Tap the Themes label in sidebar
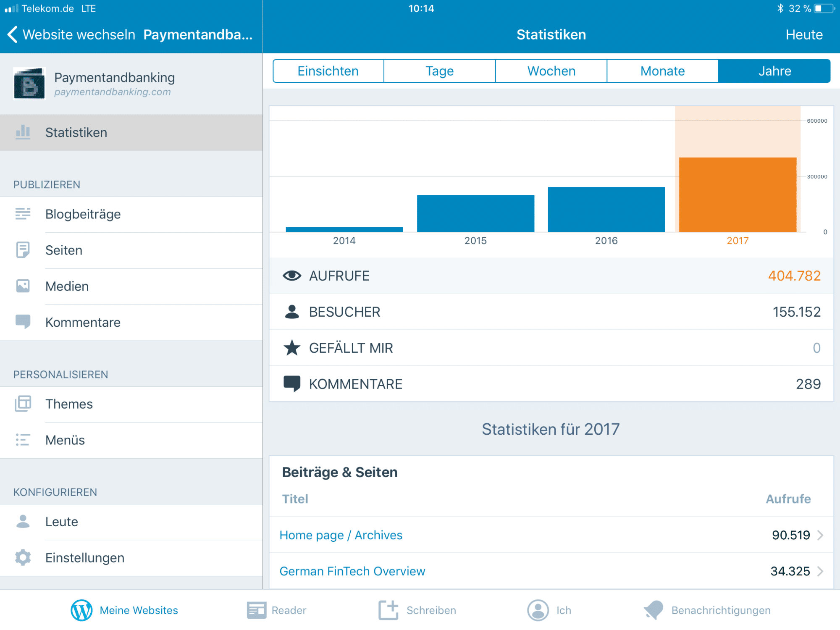Image resolution: width=840 pixels, height=630 pixels. (69, 404)
